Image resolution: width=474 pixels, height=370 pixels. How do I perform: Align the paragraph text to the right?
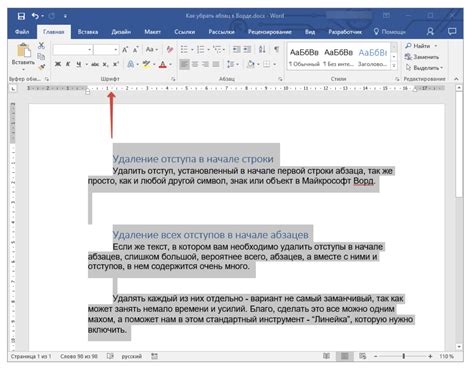point(205,64)
